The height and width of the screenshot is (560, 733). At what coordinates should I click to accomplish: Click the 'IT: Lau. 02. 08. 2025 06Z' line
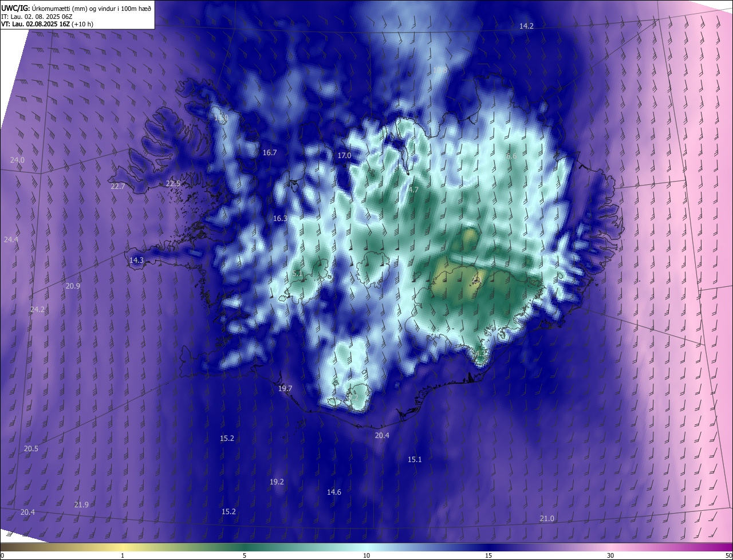point(36,16)
